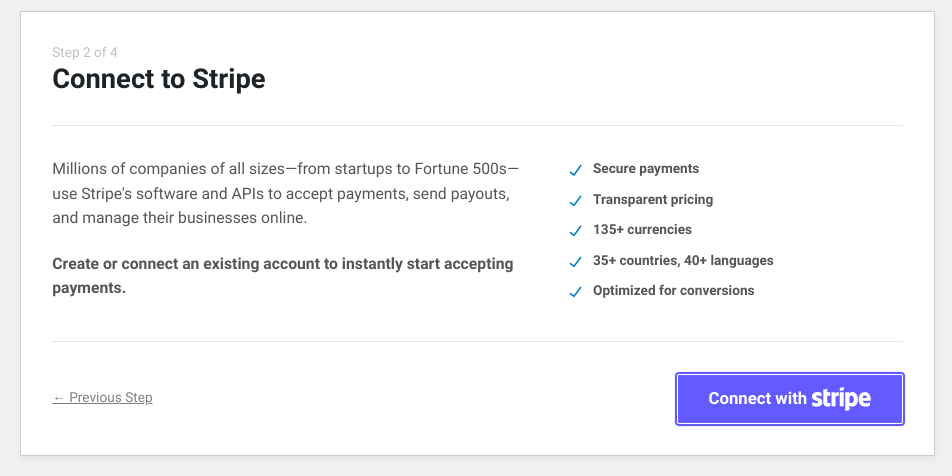
Task: Click the bold Create or connect account text
Action: [283, 276]
